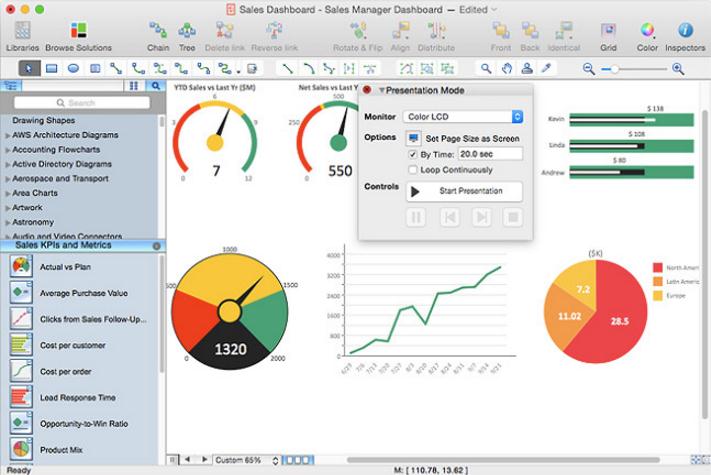Expand AWS Architecture Diagrams category

click(8, 135)
